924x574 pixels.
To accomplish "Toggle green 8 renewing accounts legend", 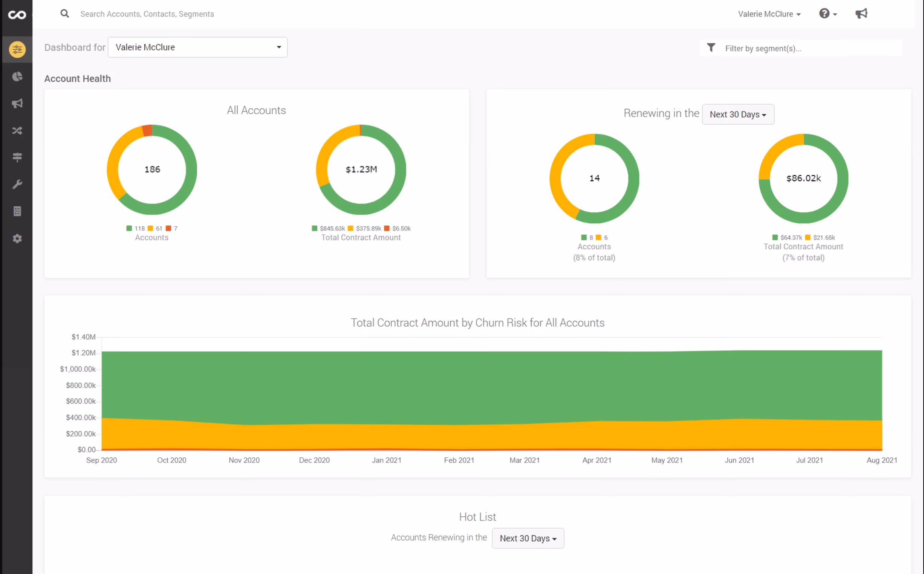I will [587, 238].
